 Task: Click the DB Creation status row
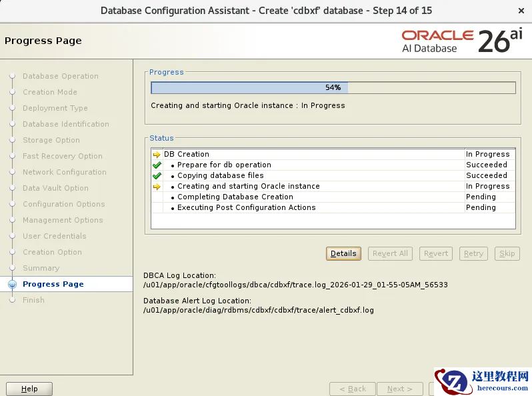coord(333,154)
